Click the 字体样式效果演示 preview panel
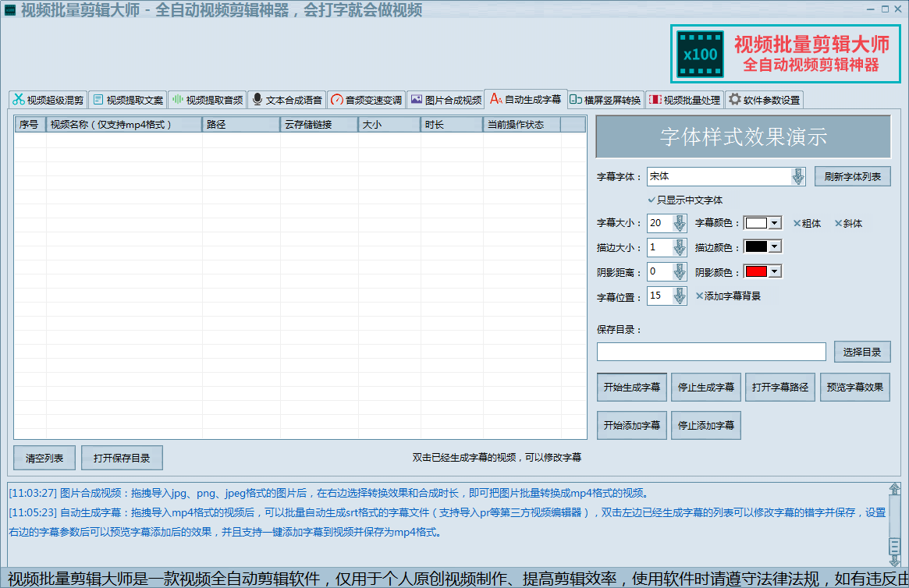Viewport: 909px width, 588px height. tap(744, 136)
